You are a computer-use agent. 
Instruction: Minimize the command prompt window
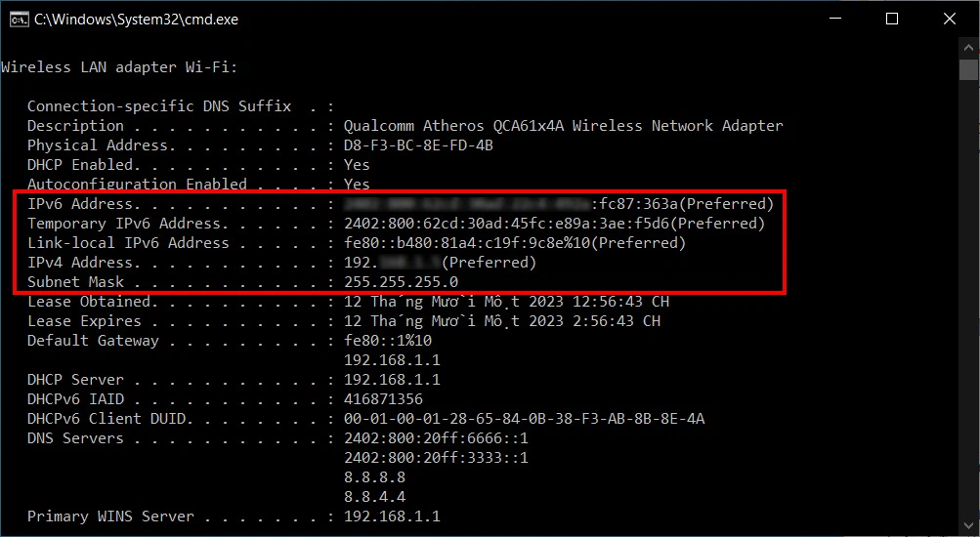click(x=835, y=20)
